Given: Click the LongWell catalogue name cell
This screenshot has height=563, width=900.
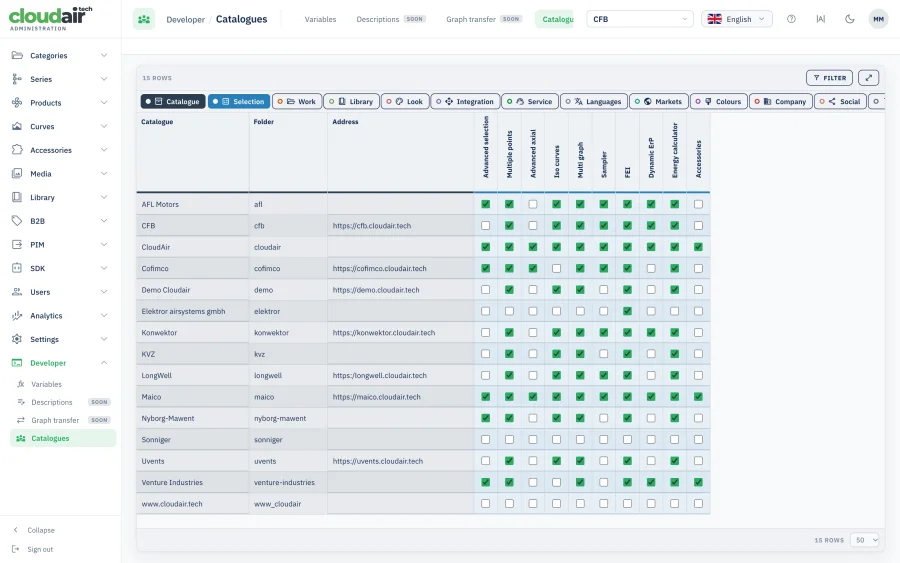Looking at the screenshot, I should 193,375.
